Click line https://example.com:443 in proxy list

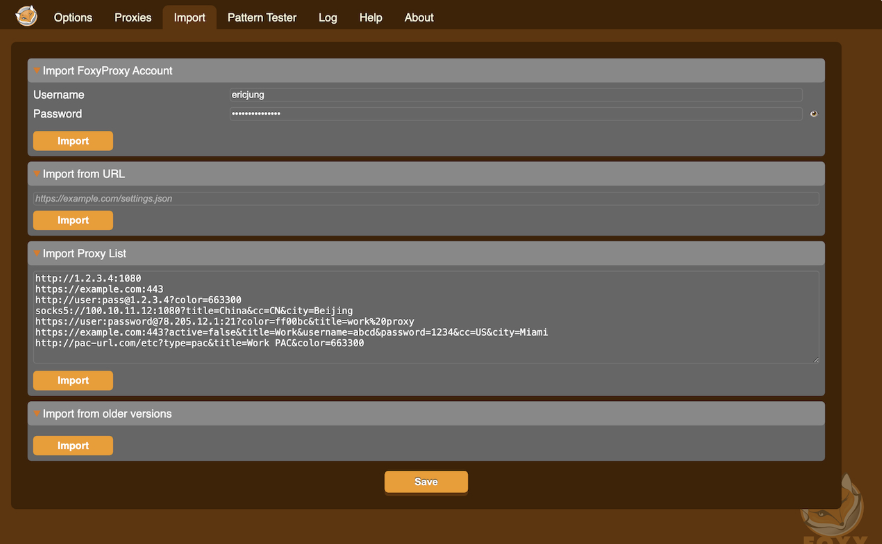(x=99, y=289)
